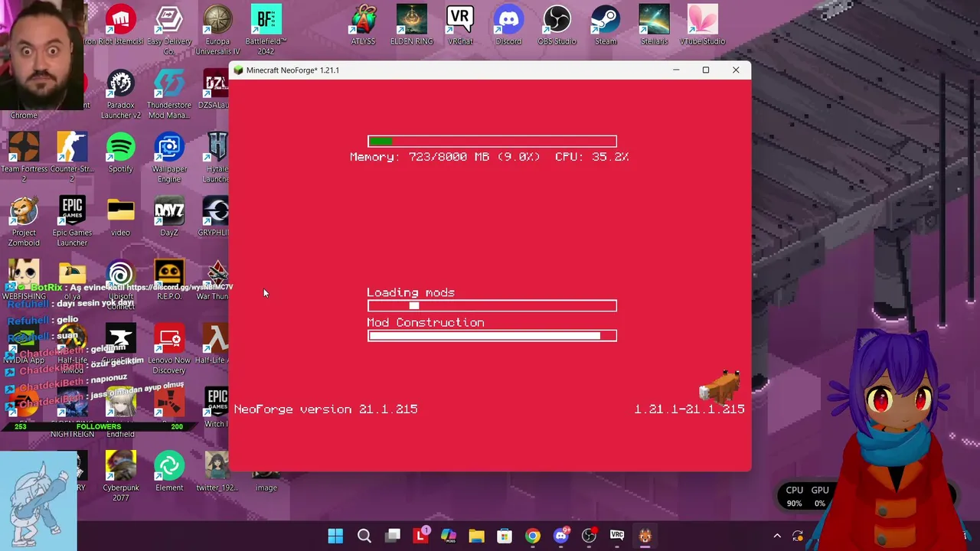980x551 pixels.
Task: Select the twitter_192 image file icon
Action: (x=217, y=471)
